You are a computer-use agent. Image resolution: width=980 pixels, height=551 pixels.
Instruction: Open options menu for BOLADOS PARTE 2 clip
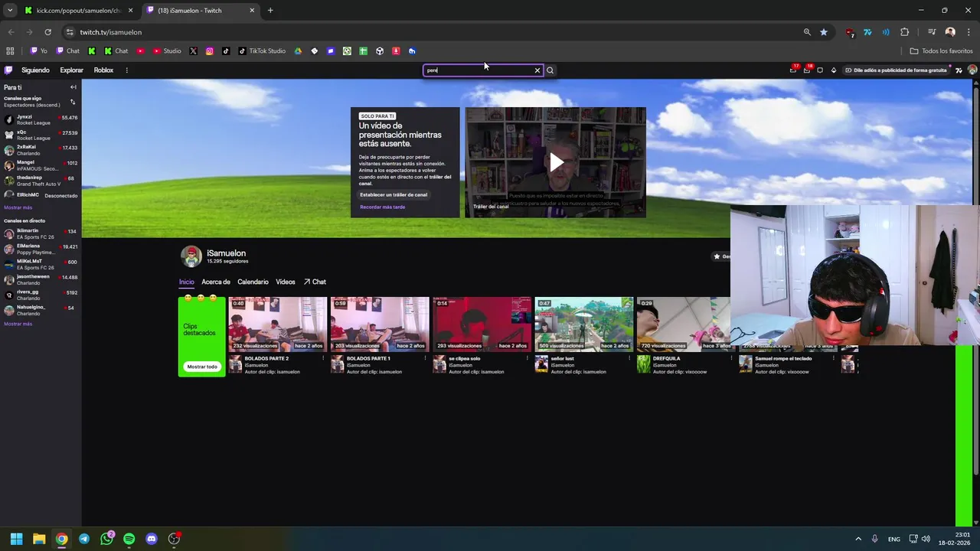[x=323, y=358]
